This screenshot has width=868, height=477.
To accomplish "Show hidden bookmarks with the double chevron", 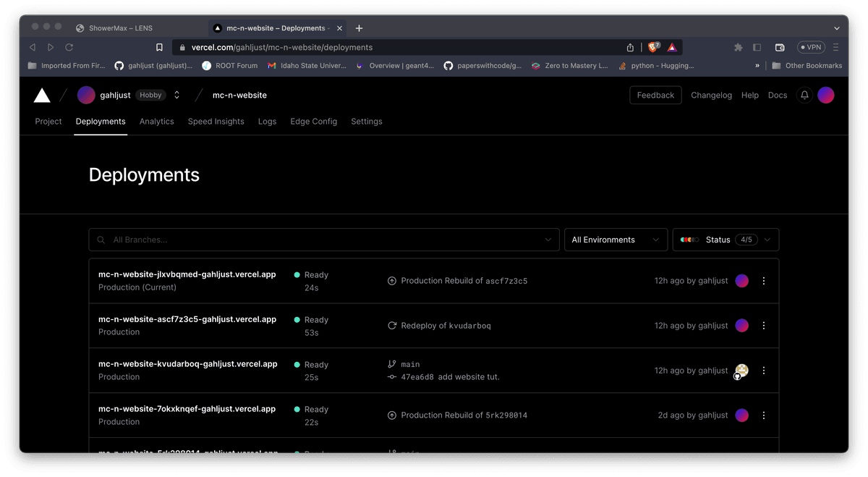I will point(757,65).
